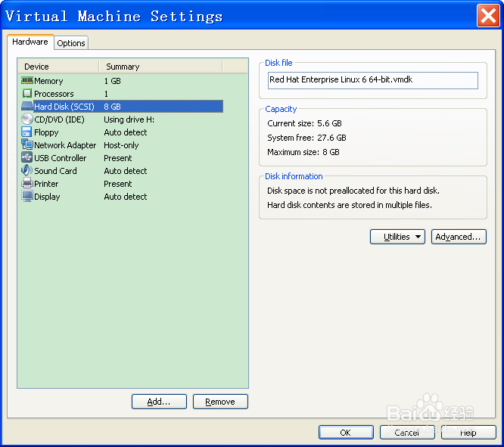
Task: Sort by the Device column header
Action: tap(58, 67)
